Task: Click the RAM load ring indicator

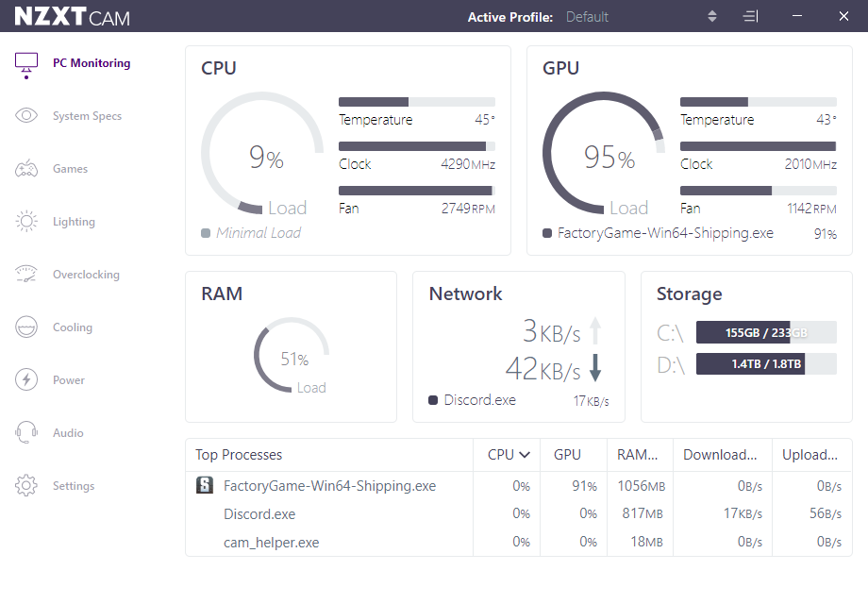Action: coord(292,356)
